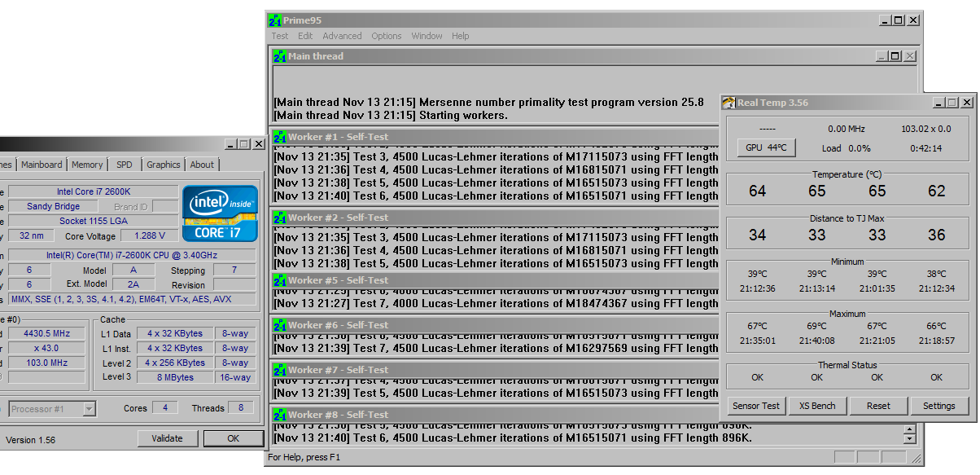The image size is (980, 475).
Task: Click the Worker #8 Self-Test icon
Action: (x=280, y=415)
